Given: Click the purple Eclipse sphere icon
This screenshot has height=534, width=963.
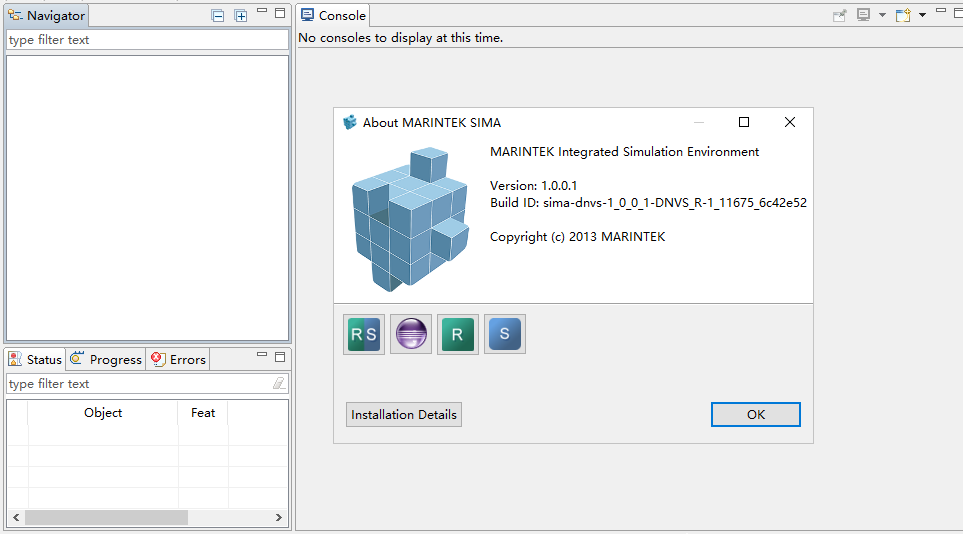Looking at the screenshot, I should pyautogui.click(x=411, y=334).
